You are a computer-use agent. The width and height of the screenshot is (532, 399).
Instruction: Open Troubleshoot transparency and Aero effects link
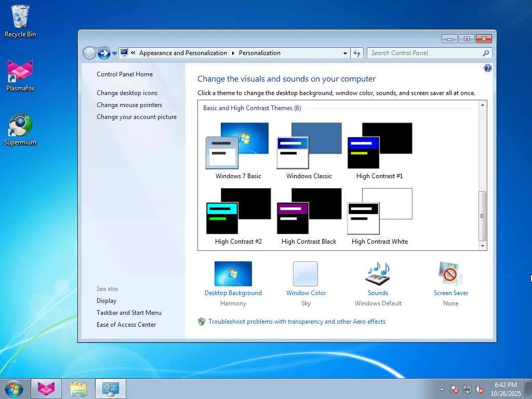tap(297, 321)
